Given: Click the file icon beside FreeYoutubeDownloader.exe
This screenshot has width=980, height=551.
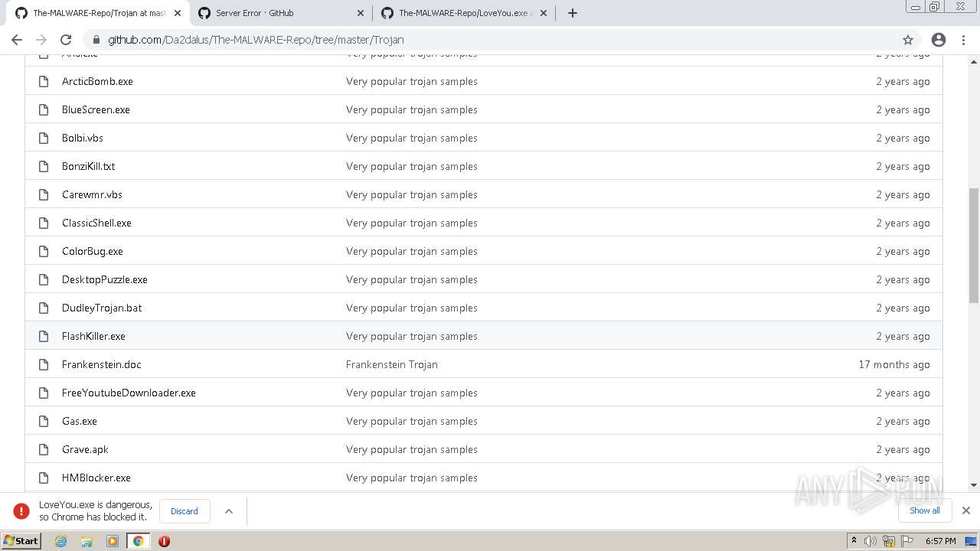Looking at the screenshot, I should pos(44,393).
